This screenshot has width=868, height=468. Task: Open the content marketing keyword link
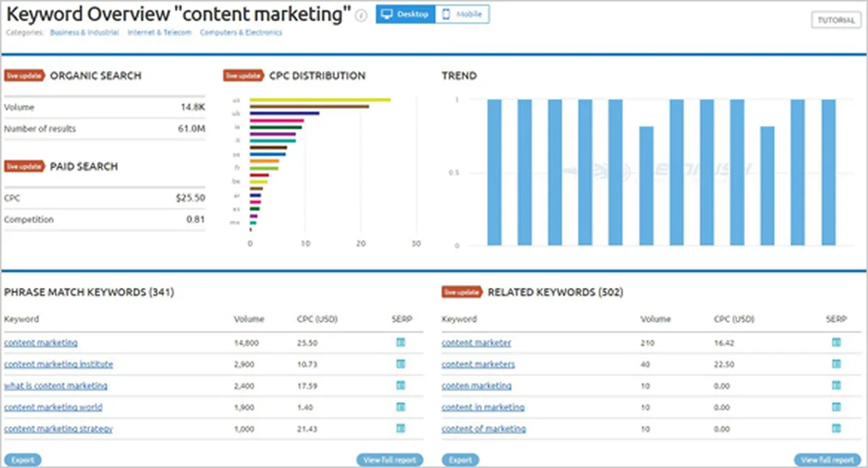(x=41, y=343)
